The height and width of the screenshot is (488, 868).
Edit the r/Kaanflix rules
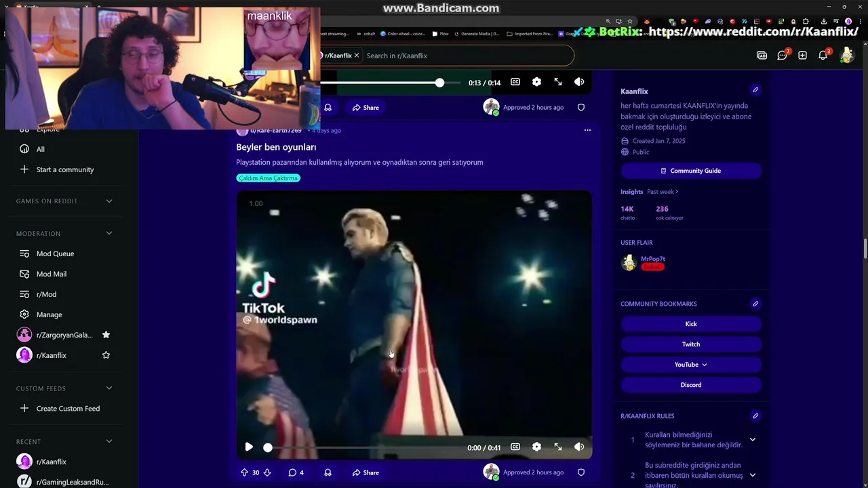tap(755, 416)
